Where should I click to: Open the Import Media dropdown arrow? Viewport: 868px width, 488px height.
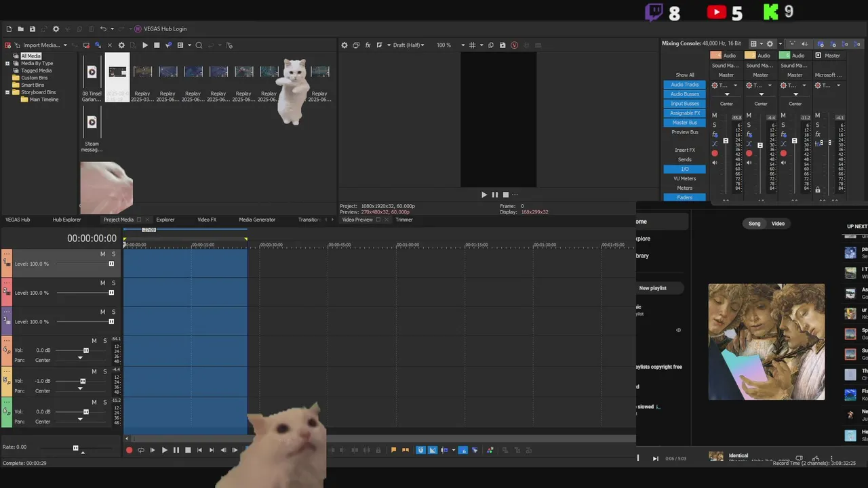pyautogui.click(x=65, y=45)
